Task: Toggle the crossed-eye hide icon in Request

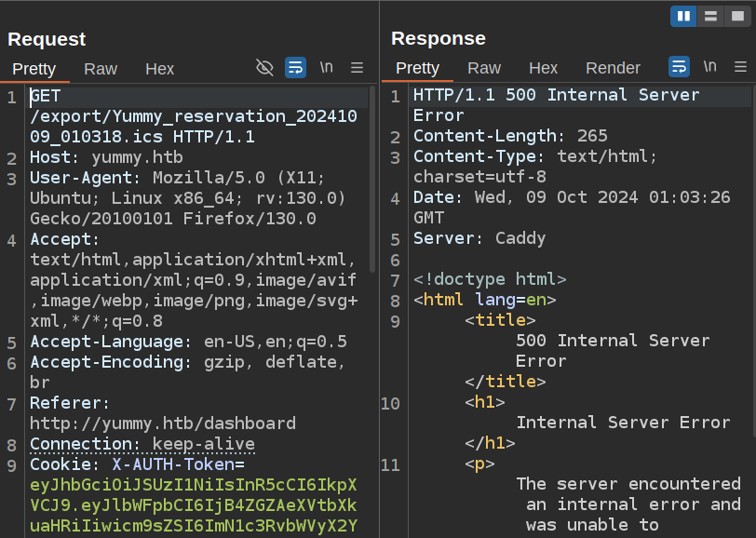Action: (x=264, y=67)
